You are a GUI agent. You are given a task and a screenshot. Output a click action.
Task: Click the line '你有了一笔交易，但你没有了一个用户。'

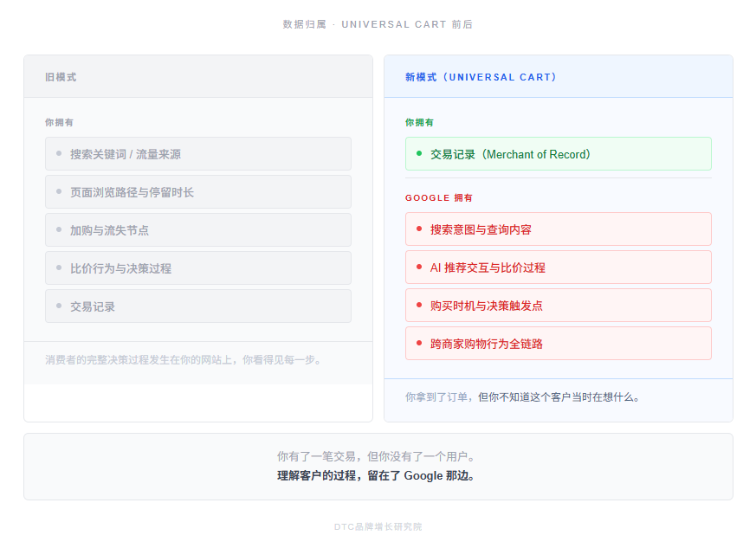(x=378, y=456)
